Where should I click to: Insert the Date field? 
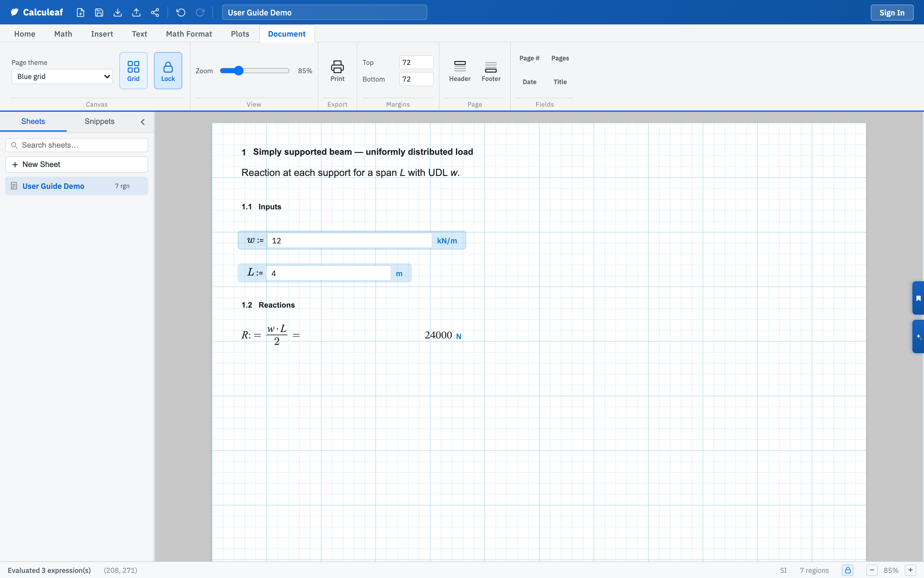click(x=529, y=82)
